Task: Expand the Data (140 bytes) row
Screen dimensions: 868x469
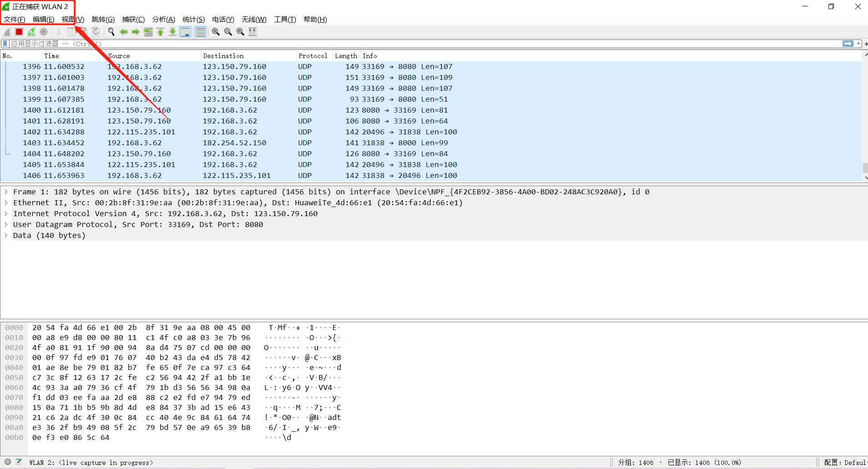Action: coord(6,235)
